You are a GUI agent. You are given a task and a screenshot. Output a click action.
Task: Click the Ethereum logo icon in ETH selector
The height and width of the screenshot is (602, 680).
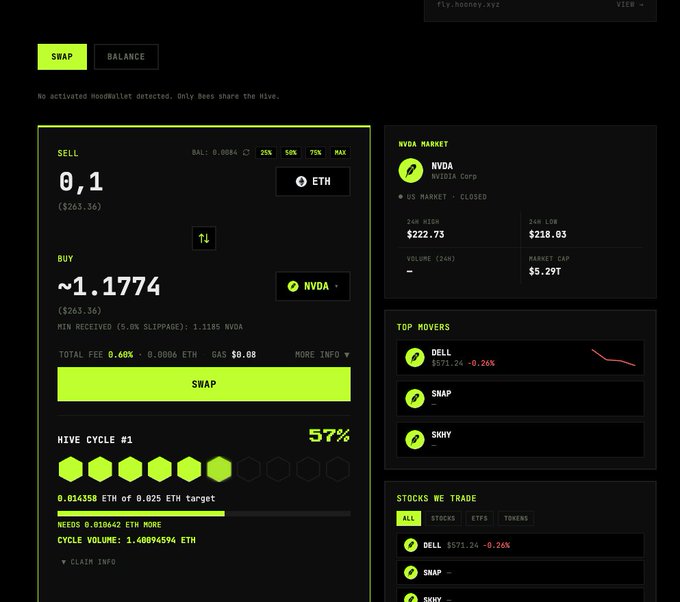pos(301,181)
